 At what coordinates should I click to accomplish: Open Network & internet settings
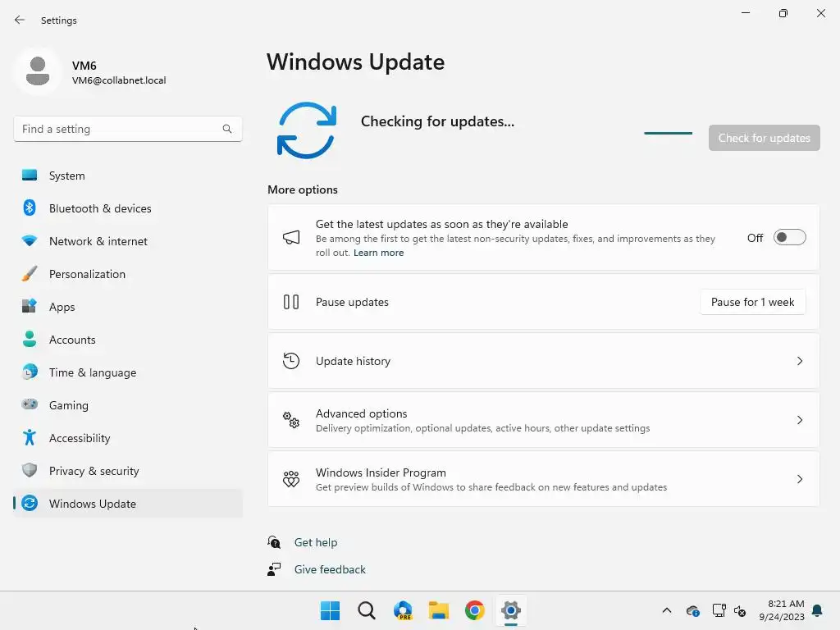[x=128, y=241]
